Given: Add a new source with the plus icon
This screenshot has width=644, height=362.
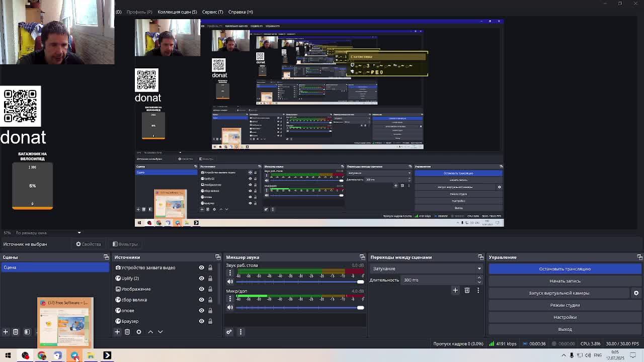Looking at the screenshot, I should pos(117,332).
